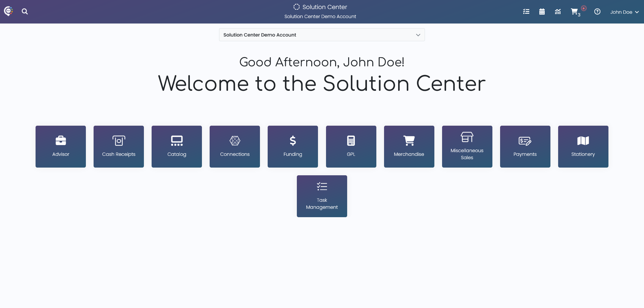
Task: Click the GPL calculator icon
Action: (351, 141)
